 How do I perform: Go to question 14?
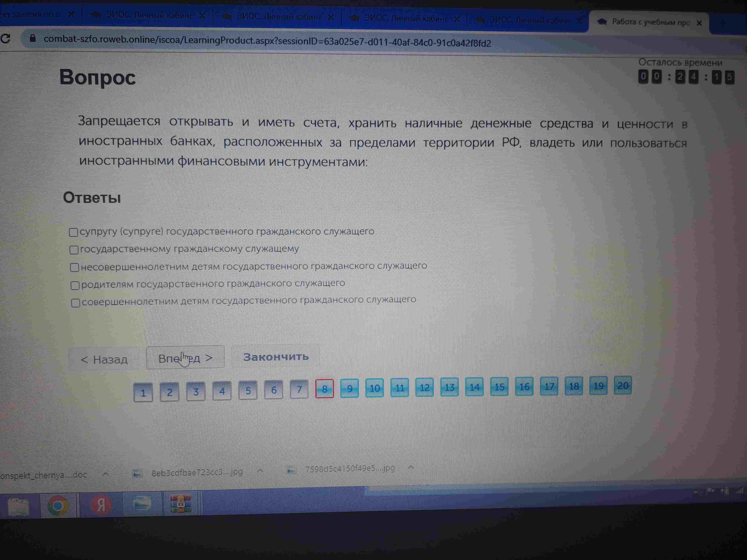point(475,387)
